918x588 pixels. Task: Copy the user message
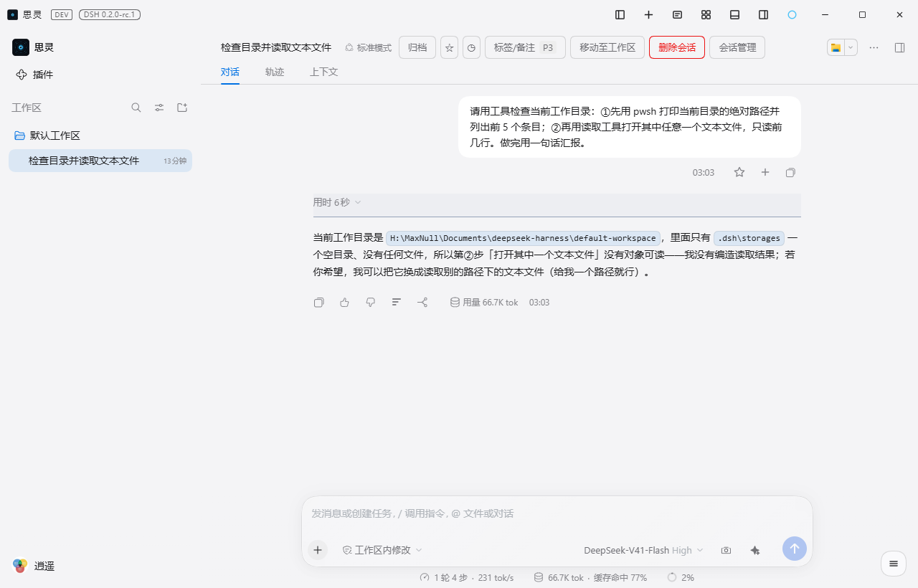[790, 172]
